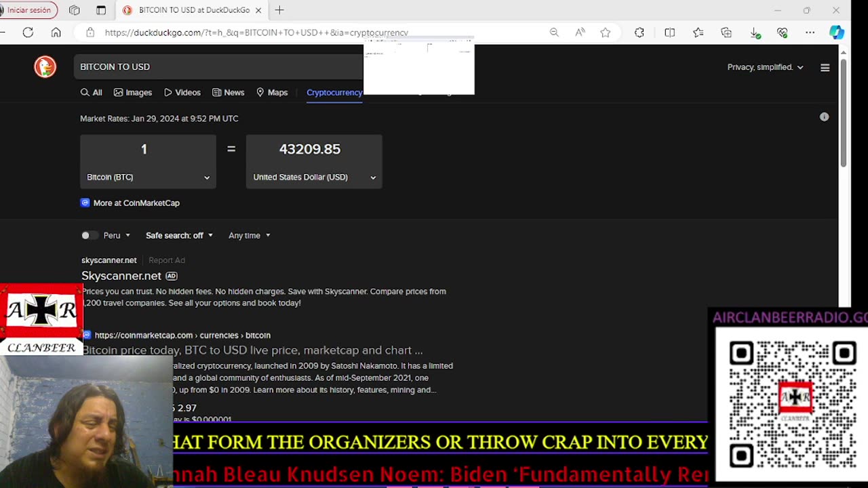Open the Skyscanner.net ad title
The image size is (868, 488).
[121, 276]
